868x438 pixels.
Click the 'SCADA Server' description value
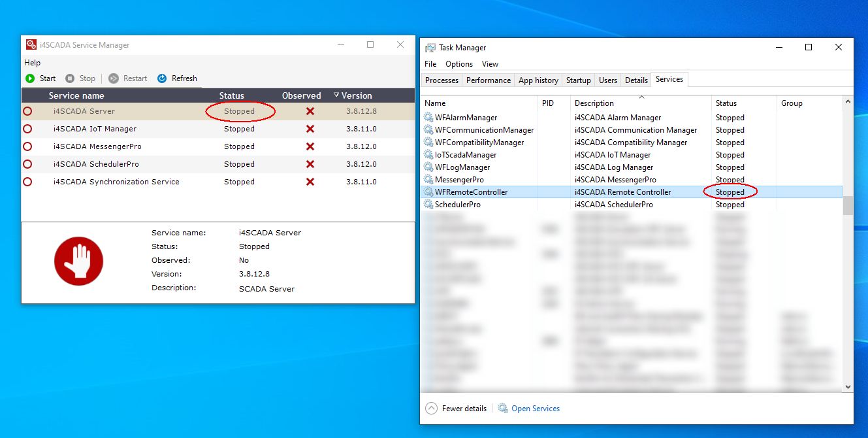[266, 289]
